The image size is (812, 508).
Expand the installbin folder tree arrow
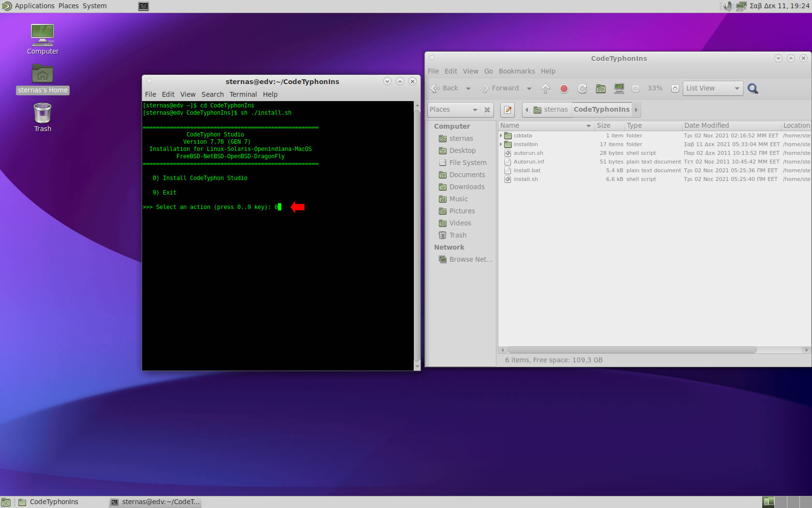pyautogui.click(x=501, y=144)
